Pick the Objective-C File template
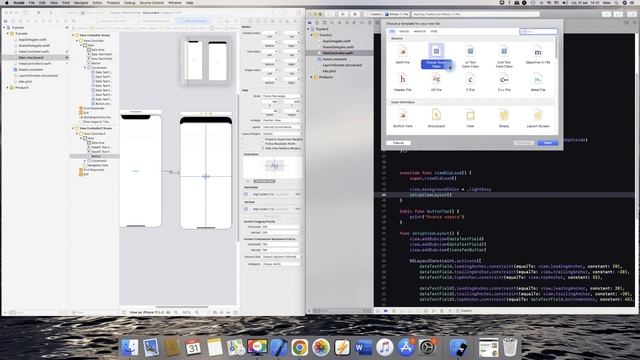 [x=538, y=55]
